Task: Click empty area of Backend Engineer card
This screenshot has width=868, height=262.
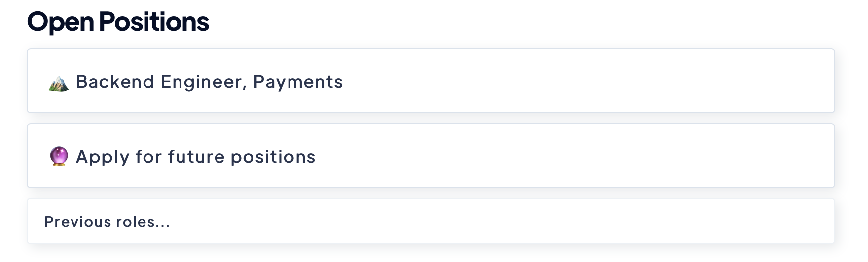Action: [592, 81]
